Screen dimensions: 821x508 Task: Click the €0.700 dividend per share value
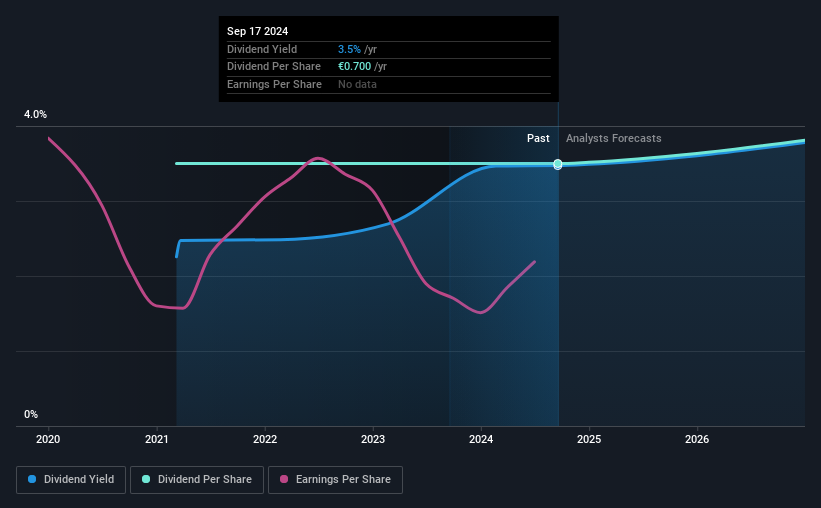354,67
